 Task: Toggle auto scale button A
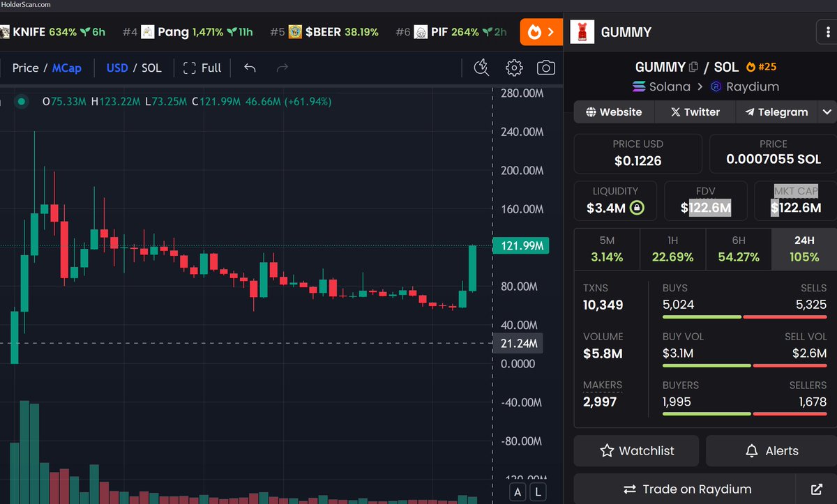518,491
